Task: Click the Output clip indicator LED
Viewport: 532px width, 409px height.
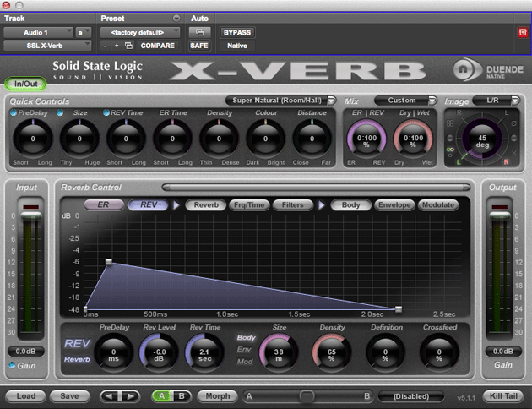Action: [x=500, y=207]
